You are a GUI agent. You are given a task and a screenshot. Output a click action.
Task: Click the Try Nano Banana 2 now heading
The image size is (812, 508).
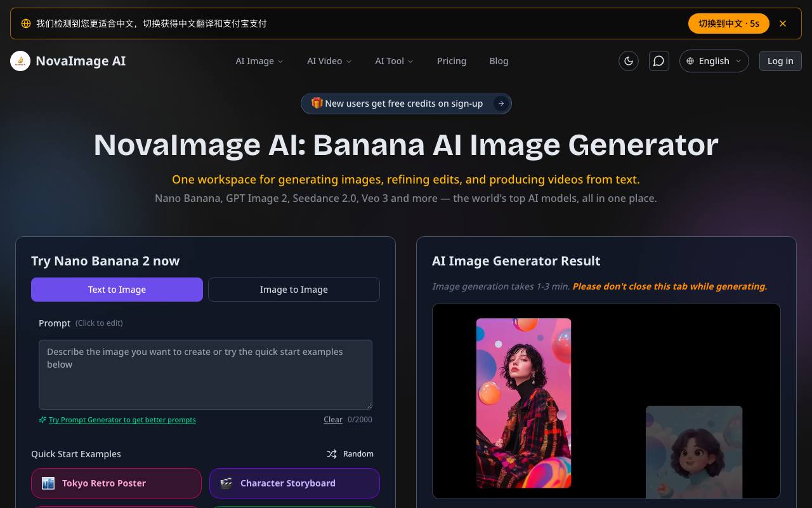click(105, 261)
